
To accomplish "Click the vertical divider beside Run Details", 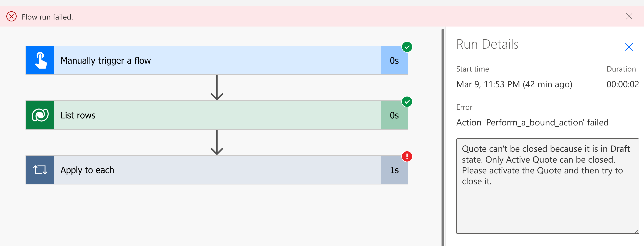I will [443, 137].
